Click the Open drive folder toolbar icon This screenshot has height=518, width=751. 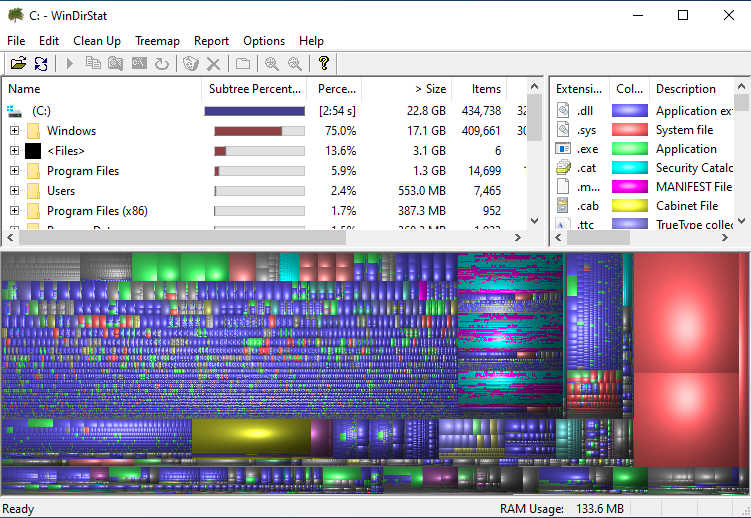pyautogui.click(x=19, y=63)
